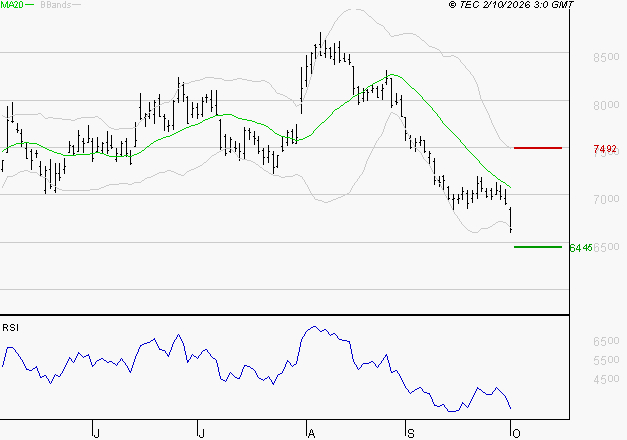Click the 7000 price axis label
The width and height of the screenshot is (627, 440).
606,199
